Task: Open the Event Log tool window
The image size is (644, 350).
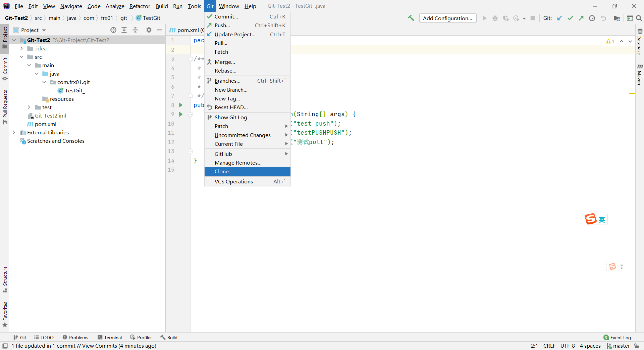Action: (x=617, y=338)
